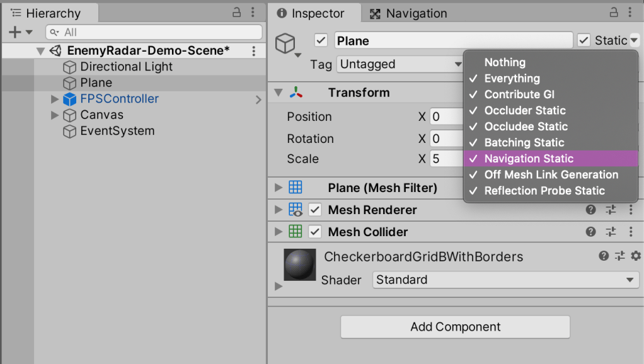Disable the Mesh Renderer checkbox
The height and width of the screenshot is (364, 644).
point(315,210)
